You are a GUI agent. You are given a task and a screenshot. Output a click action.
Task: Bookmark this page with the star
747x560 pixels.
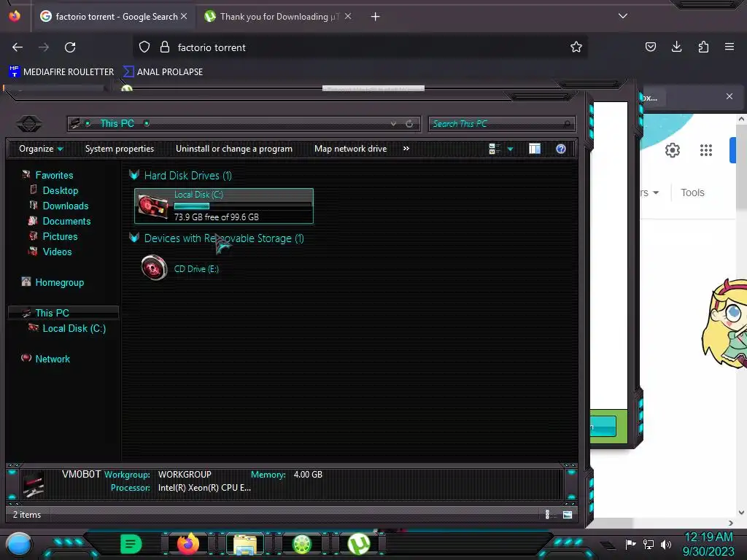[576, 47]
